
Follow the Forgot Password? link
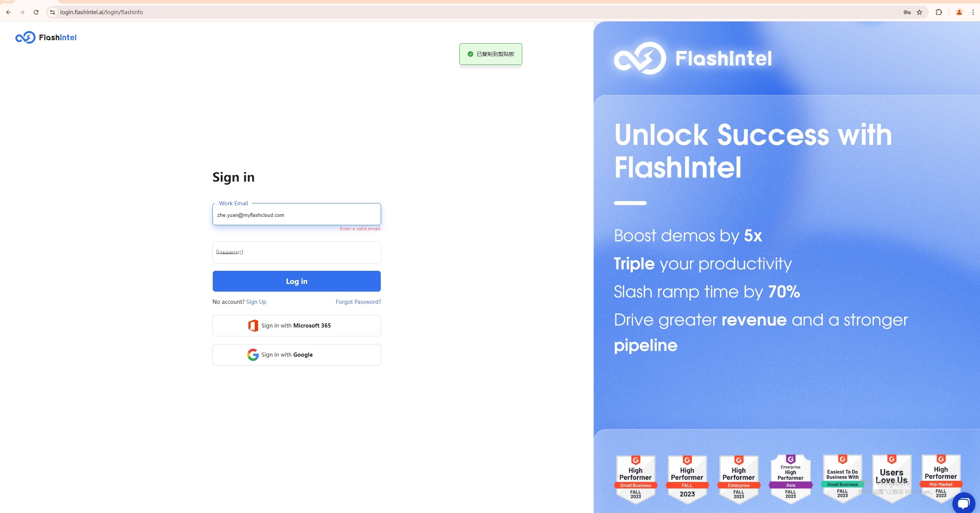click(358, 302)
